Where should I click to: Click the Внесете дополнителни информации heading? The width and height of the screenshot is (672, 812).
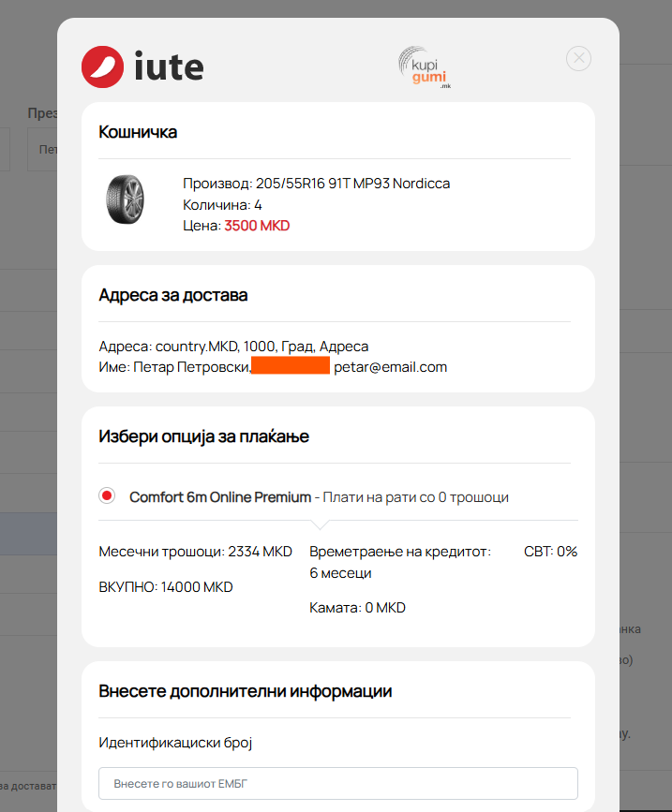pos(245,691)
